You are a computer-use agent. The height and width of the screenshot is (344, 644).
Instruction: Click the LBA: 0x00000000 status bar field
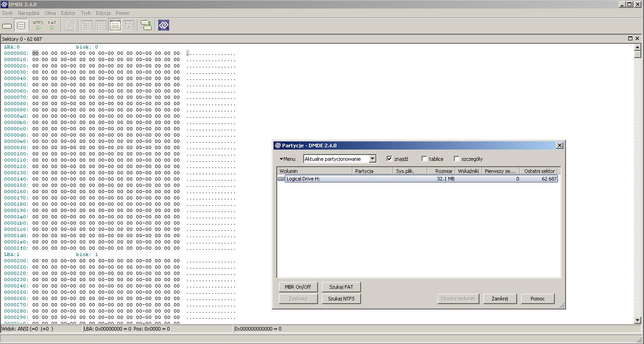(x=158, y=329)
